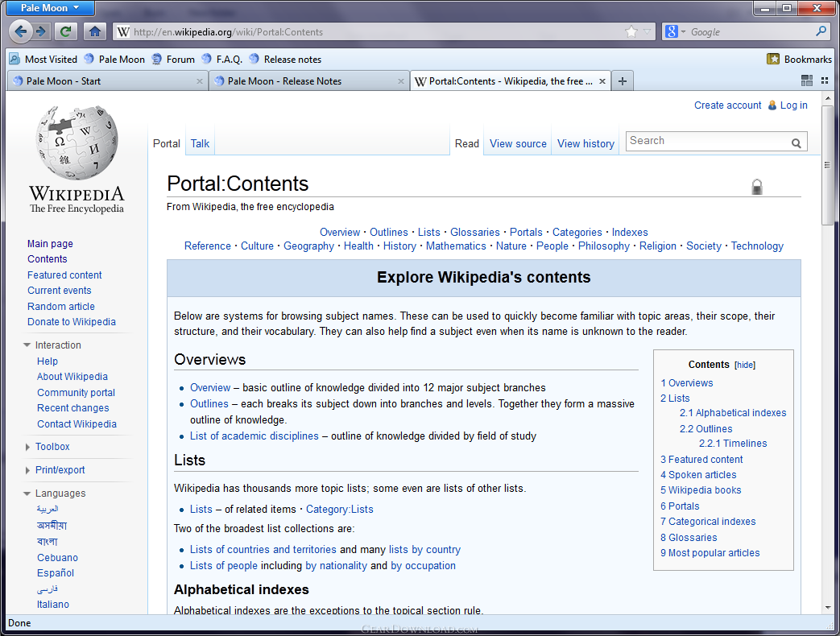Click the Wikipedia globe logo
Screen dimensions: 840x636
77,142
